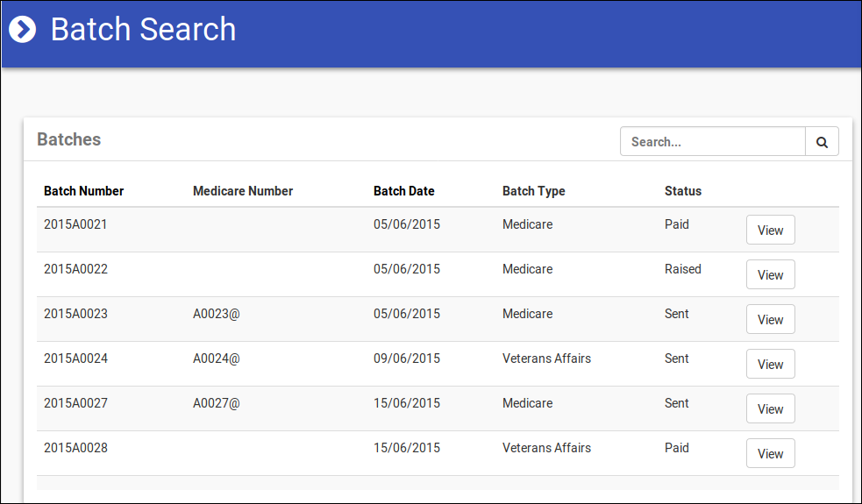Sort by Batch Number column header
The height and width of the screenshot is (504, 862).
click(83, 191)
